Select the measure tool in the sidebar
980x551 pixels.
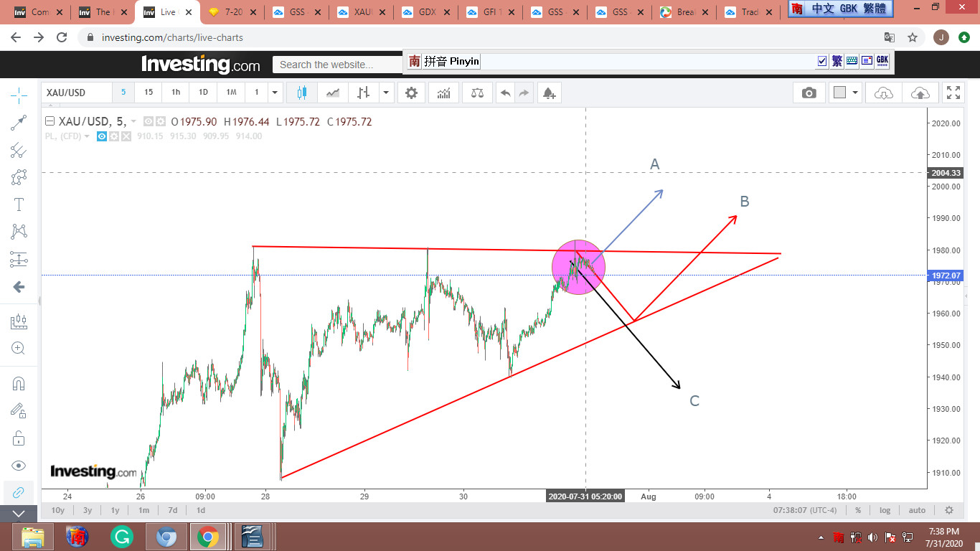click(19, 321)
